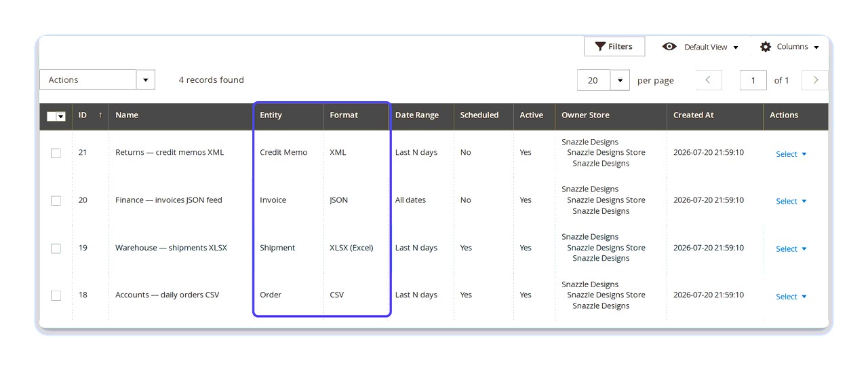The image size is (868, 370).
Task: Click the 'Credit Memo' entity cell
Action: (x=283, y=153)
